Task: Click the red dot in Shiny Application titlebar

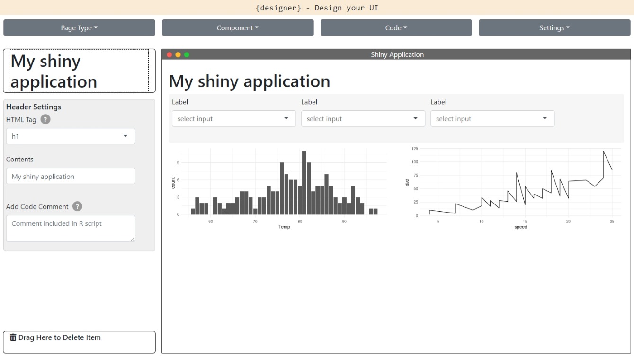Action: 170,55
